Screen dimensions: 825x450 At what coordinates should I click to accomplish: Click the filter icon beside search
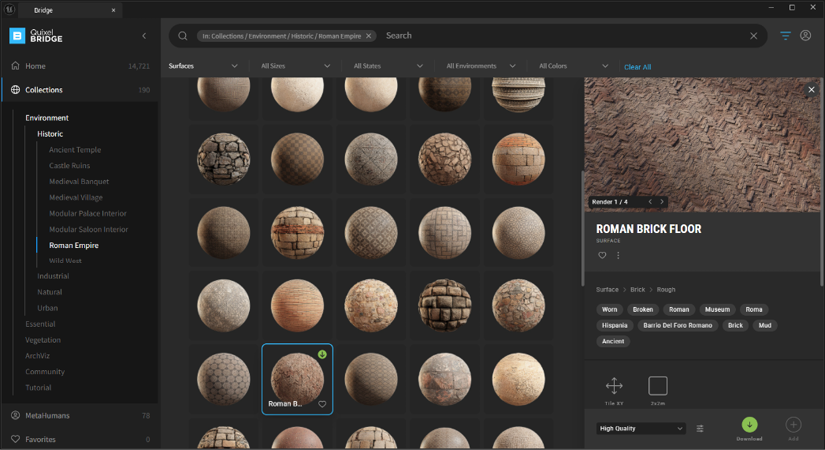pyautogui.click(x=785, y=36)
